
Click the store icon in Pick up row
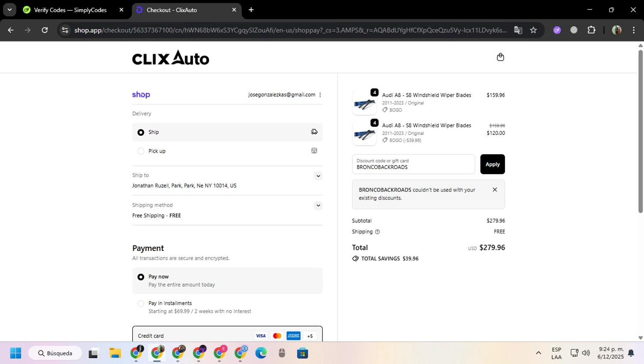click(314, 151)
